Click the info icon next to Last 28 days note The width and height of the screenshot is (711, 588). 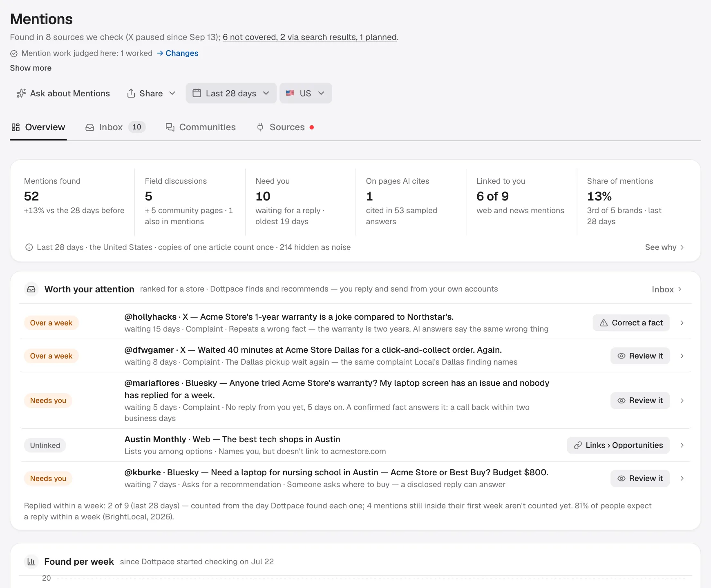tap(29, 247)
